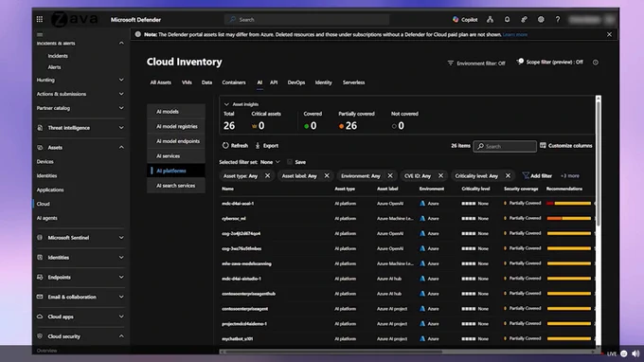Click the +3 more filters link
This screenshot has width=644, height=362.
pyautogui.click(x=570, y=176)
